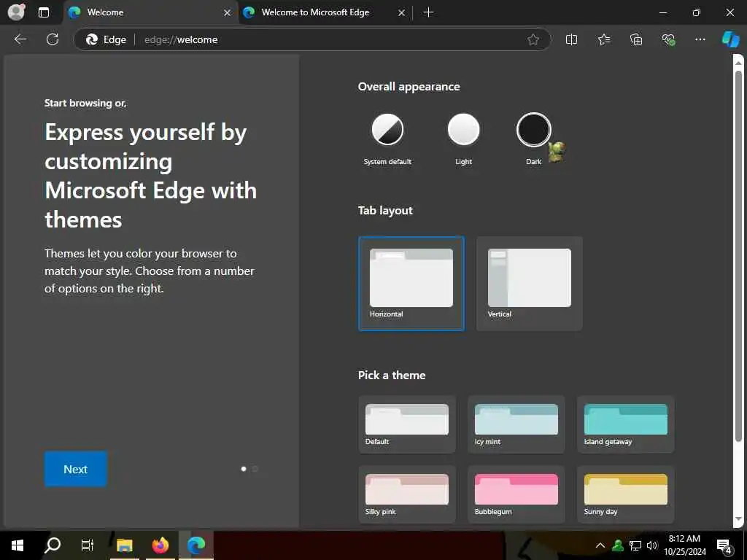Pick the Sunny day theme
The height and width of the screenshot is (560, 747).
click(x=625, y=494)
